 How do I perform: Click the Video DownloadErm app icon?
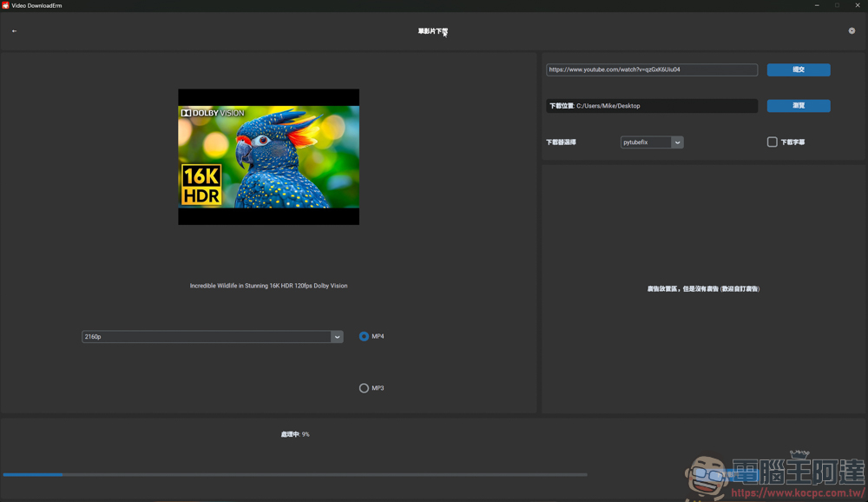[5, 5]
